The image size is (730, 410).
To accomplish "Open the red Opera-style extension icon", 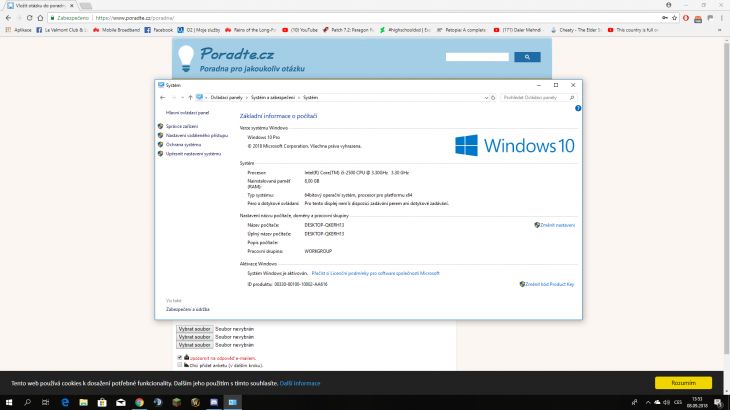I will pos(686,18).
